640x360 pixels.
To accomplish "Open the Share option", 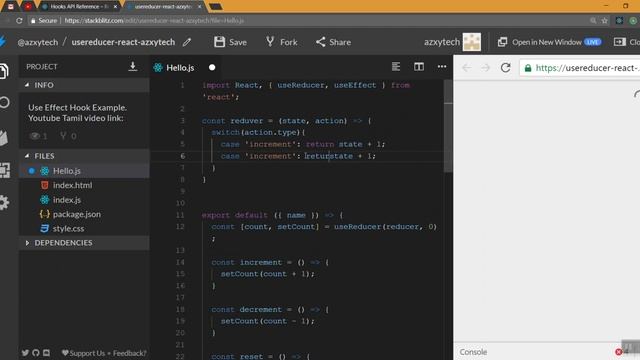I will pos(333,42).
